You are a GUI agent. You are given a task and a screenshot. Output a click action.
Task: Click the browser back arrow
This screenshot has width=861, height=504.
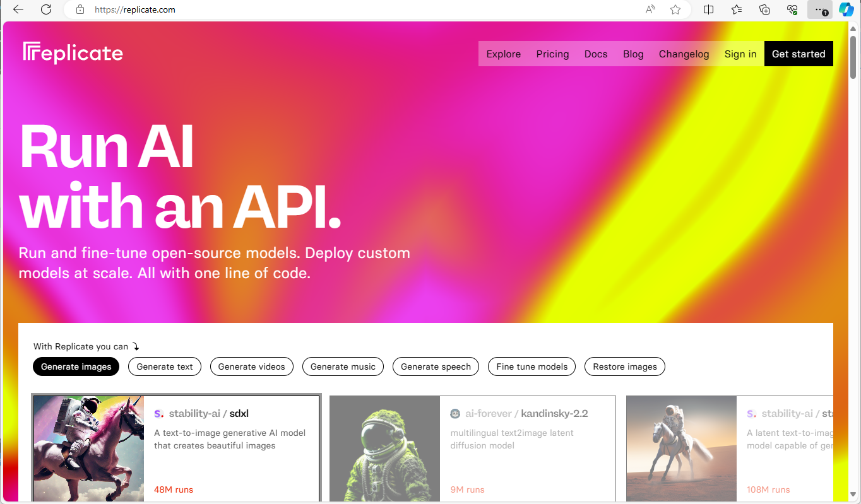point(18,9)
